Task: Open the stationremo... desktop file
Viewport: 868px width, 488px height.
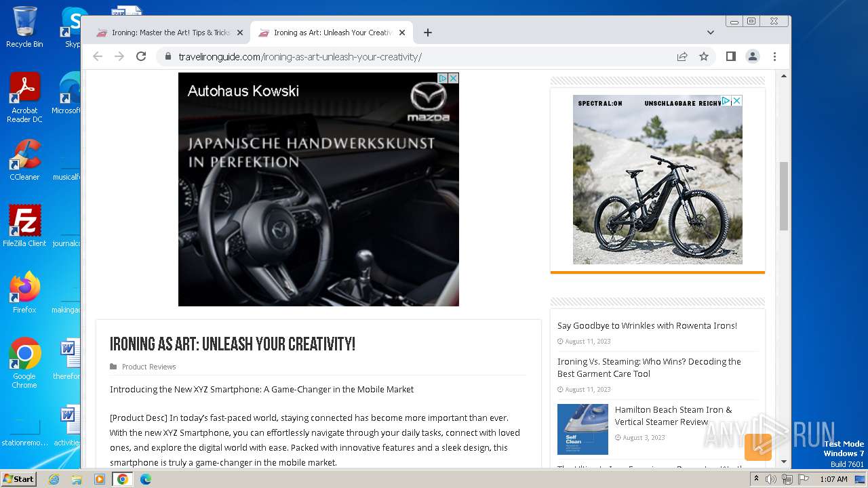Action: point(24,427)
